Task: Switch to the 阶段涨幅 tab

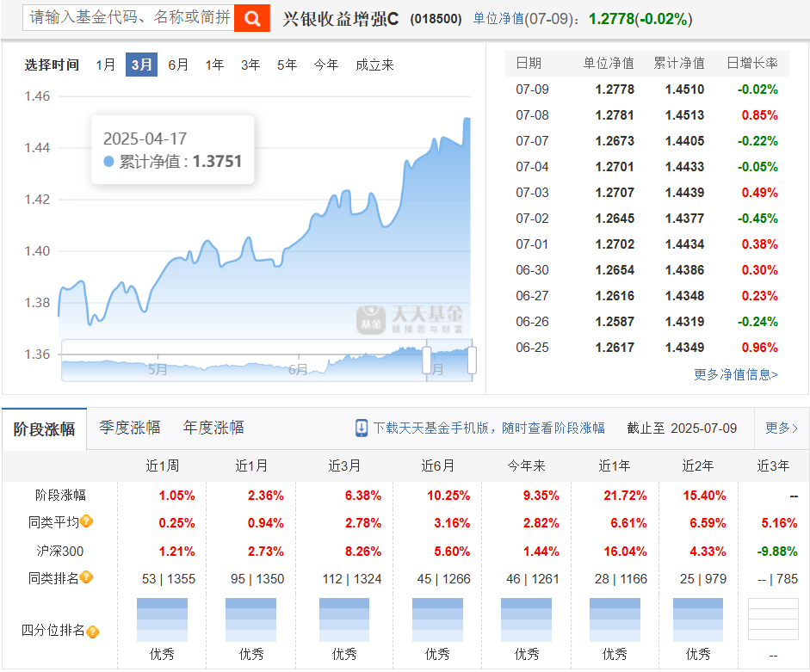Action: (45, 428)
